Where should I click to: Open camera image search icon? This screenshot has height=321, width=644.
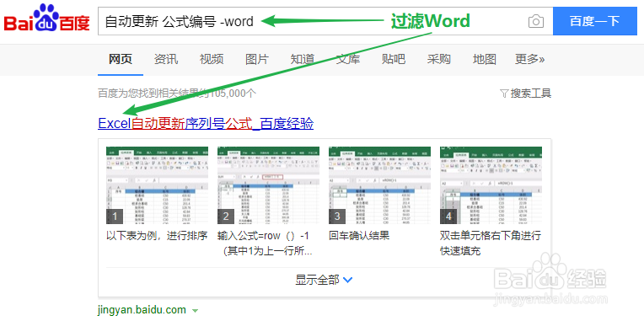pos(536,21)
